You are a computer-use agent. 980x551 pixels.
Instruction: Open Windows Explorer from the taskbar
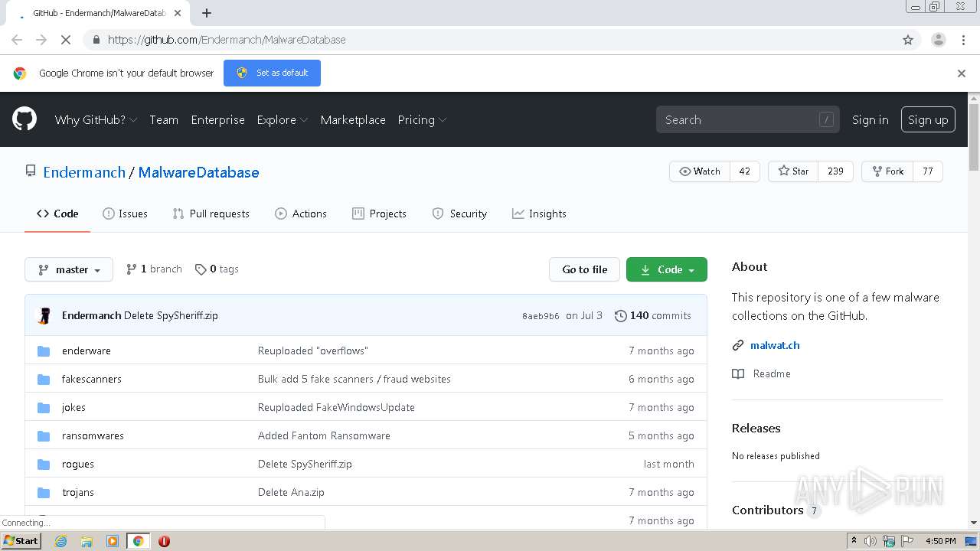pos(87,541)
